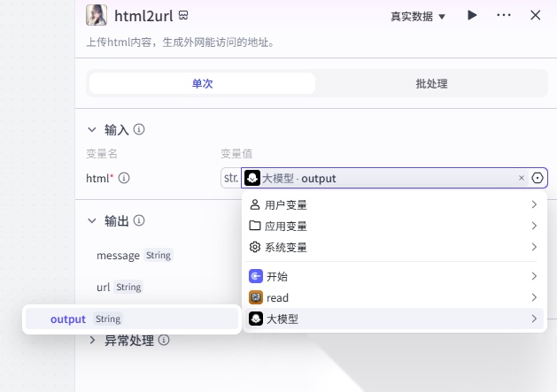Collapse the 输出 section

(92, 221)
